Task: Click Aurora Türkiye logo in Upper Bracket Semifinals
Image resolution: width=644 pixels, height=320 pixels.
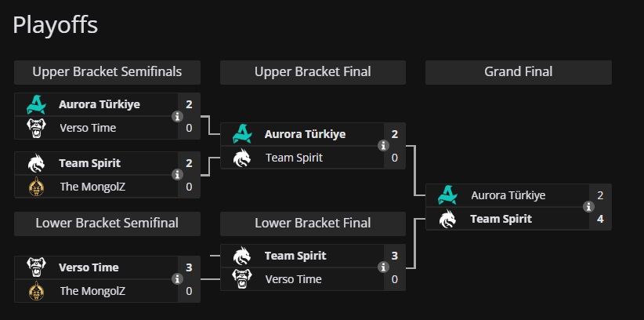Action: [36, 104]
